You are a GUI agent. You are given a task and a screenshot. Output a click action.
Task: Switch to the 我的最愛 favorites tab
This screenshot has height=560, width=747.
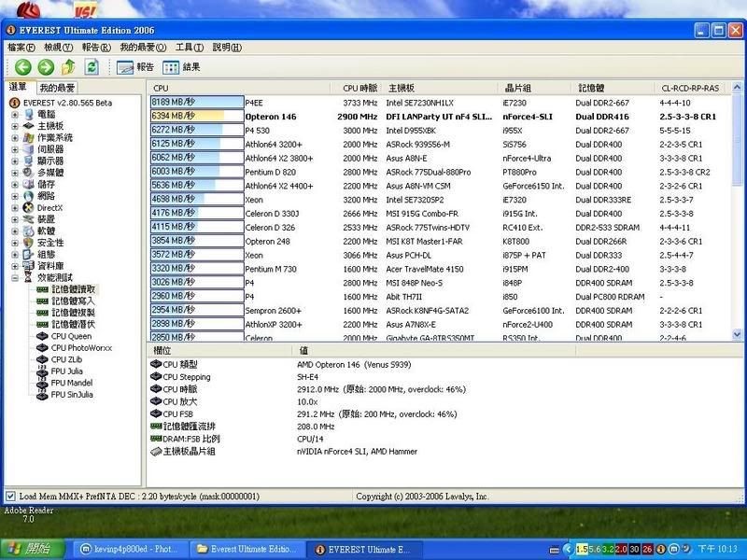(x=57, y=88)
